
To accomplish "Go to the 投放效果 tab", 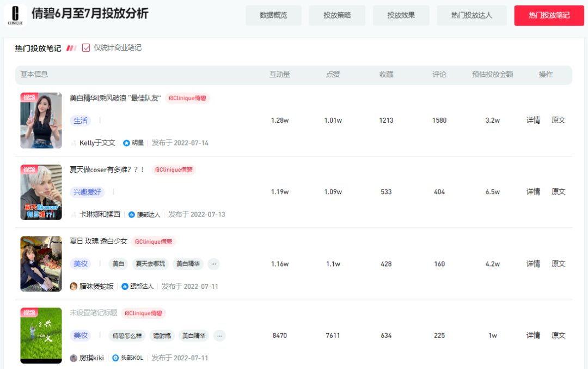I will pyautogui.click(x=401, y=15).
